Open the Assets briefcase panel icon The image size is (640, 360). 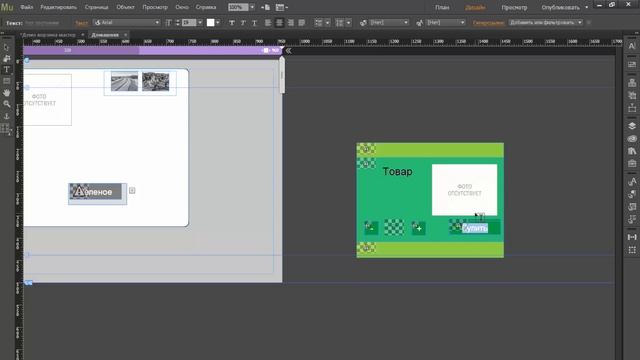[x=632, y=164]
